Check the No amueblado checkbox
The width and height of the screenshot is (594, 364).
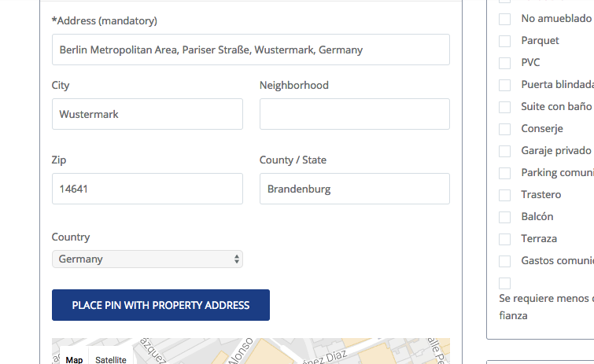[x=504, y=19]
